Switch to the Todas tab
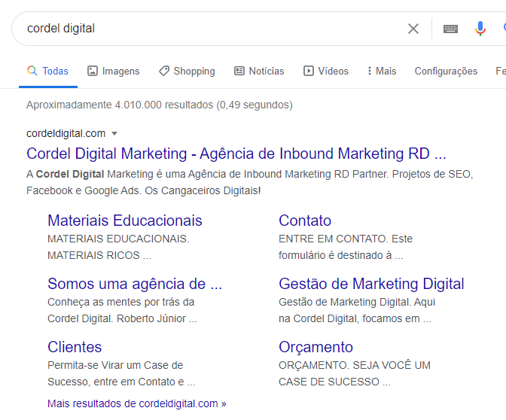 click(x=48, y=71)
